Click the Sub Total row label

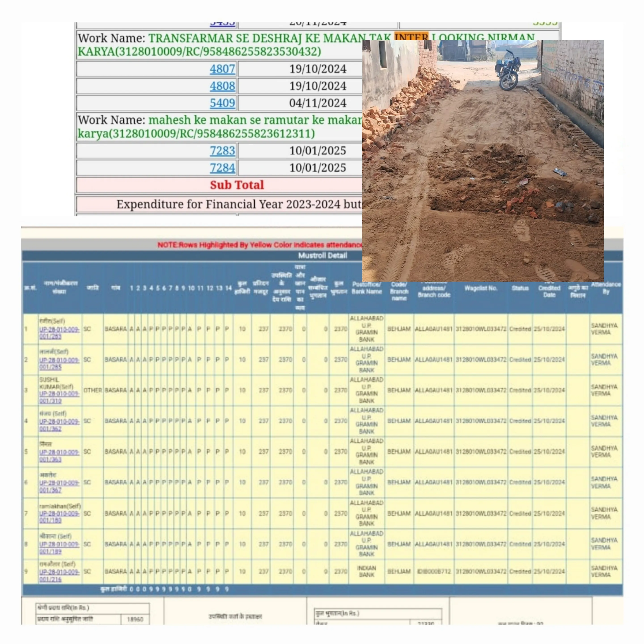237,185
